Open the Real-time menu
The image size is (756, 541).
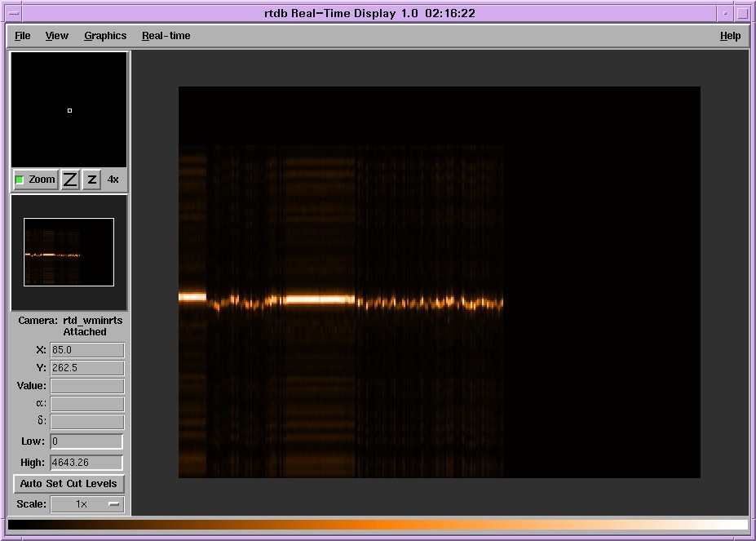[166, 36]
